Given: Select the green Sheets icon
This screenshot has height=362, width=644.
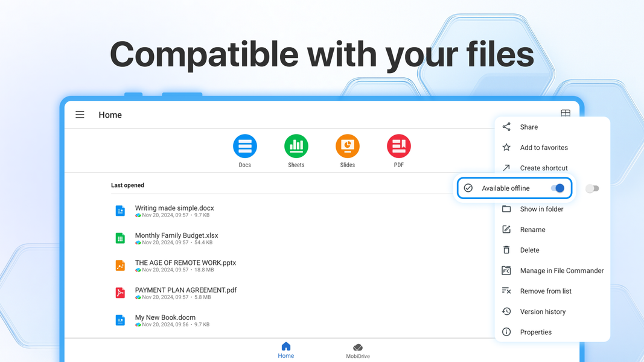Looking at the screenshot, I should (296, 145).
